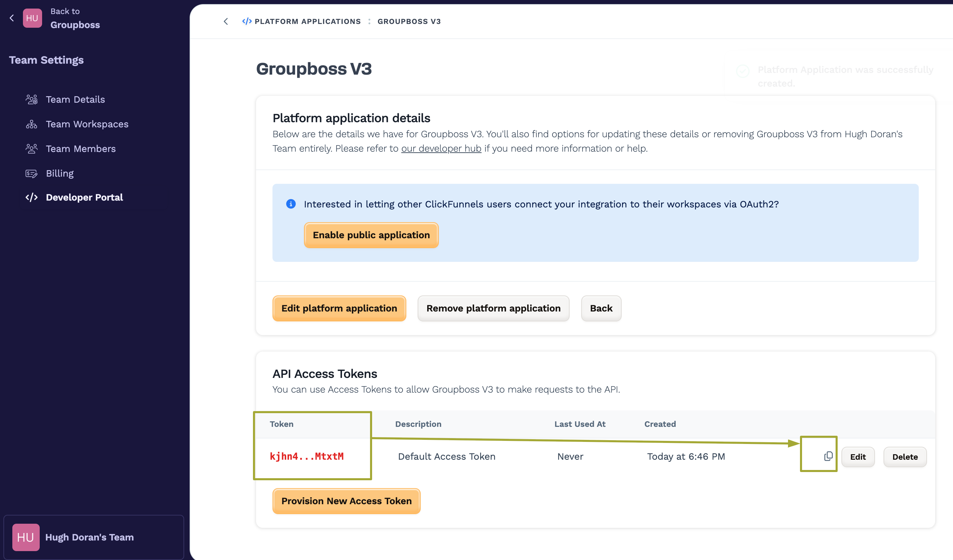Click the Token column header
This screenshot has height=560, width=953.
[x=281, y=424]
